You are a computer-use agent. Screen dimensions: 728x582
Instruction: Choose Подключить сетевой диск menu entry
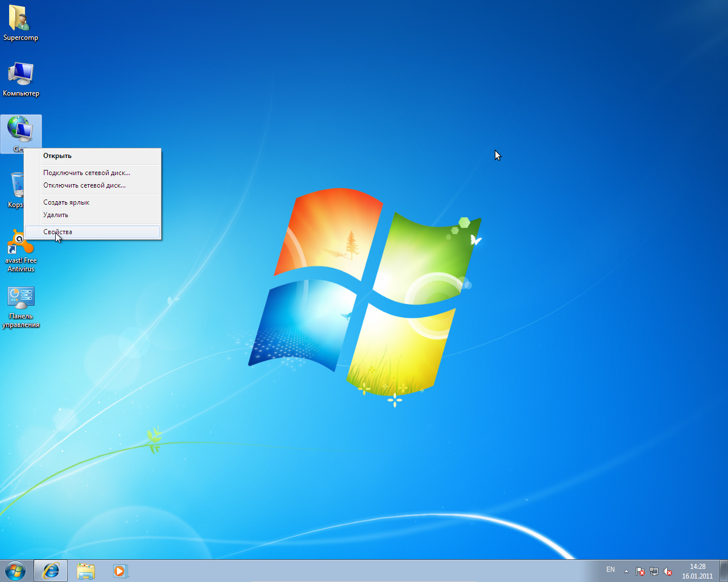[93, 173]
